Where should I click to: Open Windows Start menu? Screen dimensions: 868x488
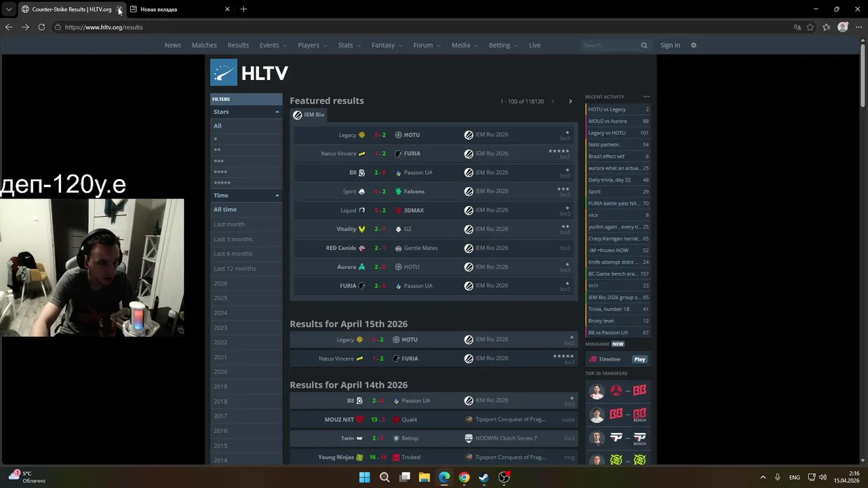(364, 477)
